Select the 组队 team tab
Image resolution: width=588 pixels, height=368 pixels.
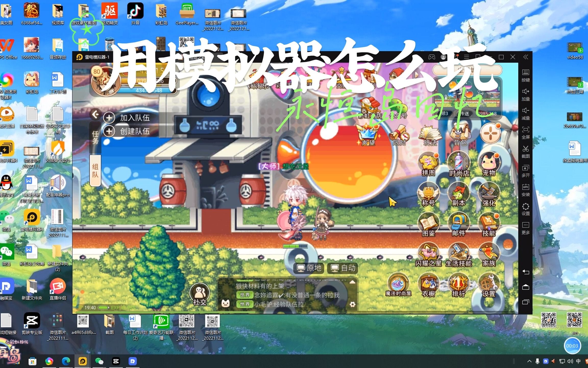coord(95,170)
